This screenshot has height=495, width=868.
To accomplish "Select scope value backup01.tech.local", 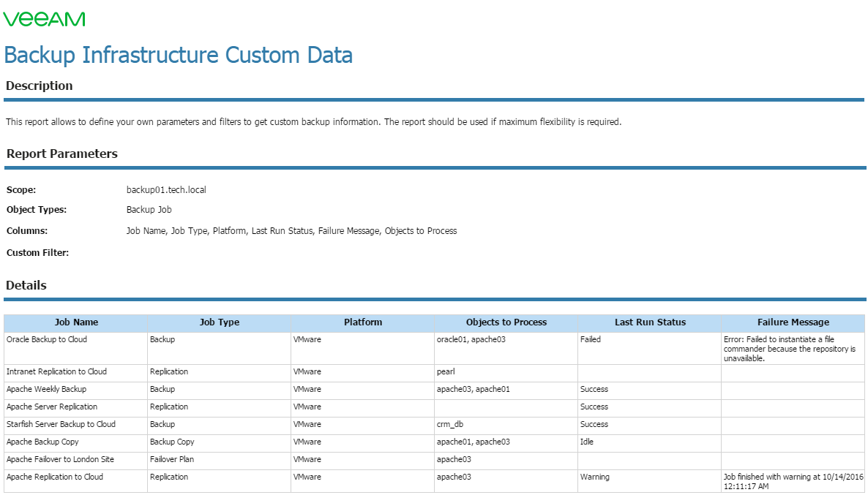I will point(166,189).
